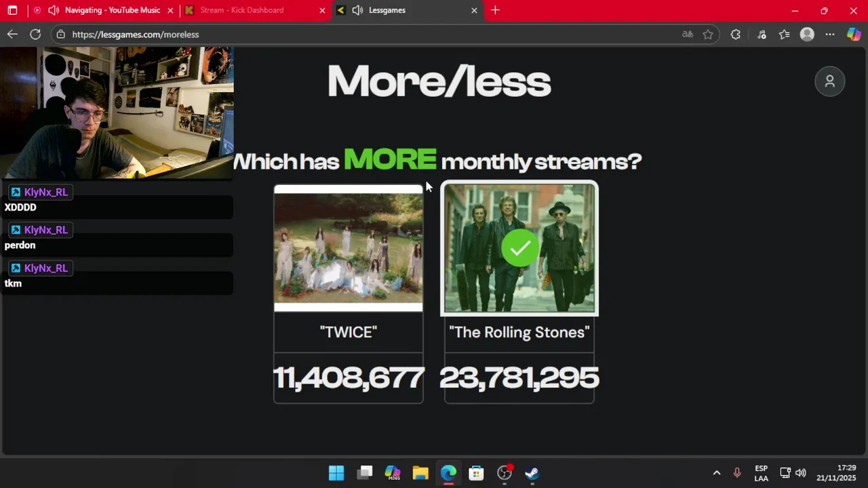
Task: Open the OBS Studio taskbar icon
Action: click(505, 472)
